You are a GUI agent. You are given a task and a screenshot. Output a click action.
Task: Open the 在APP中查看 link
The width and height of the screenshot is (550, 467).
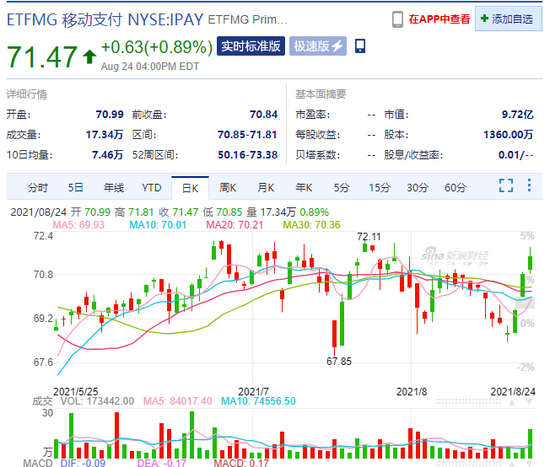[439, 19]
